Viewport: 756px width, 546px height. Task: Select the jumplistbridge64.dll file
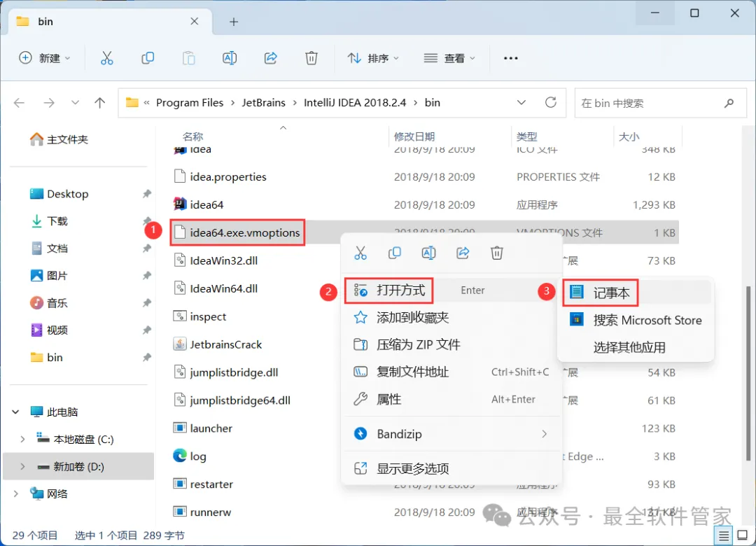pos(232,400)
